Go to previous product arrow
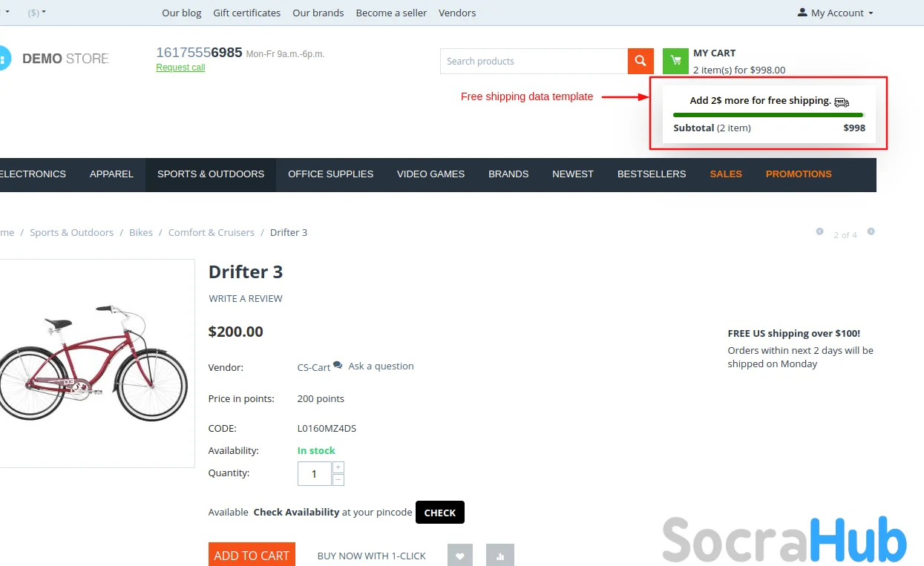 pyautogui.click(x=819, y=231)
